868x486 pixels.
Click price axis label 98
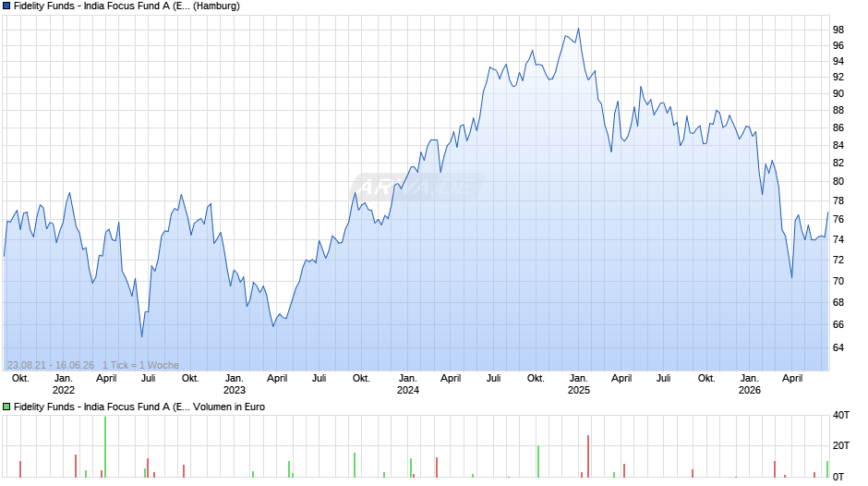tap(838, 30)
